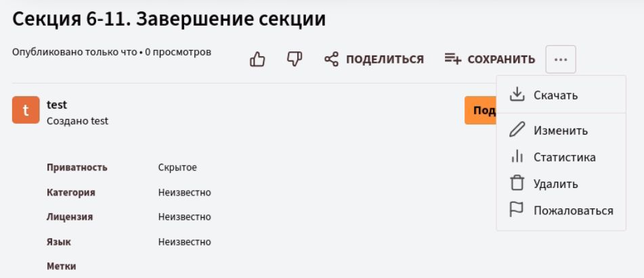
Task: Choose Изменить in the dropdown menu
Action: point(561,131)
